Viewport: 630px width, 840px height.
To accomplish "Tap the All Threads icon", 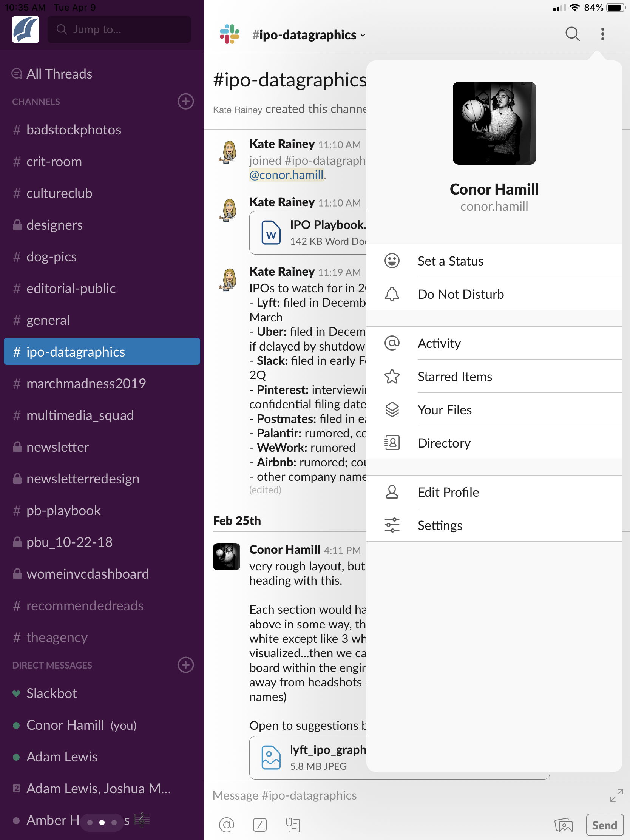I will click(x=17, y=74).
